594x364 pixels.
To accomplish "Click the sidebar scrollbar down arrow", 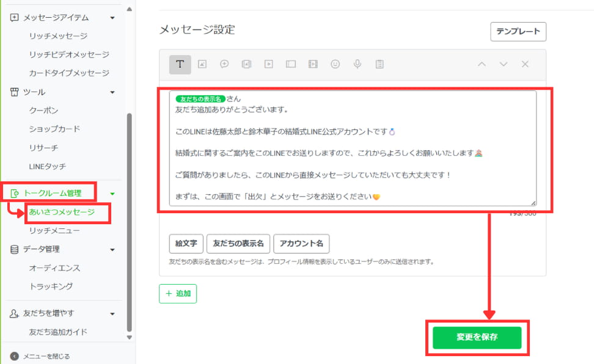I will pos(130,338).
